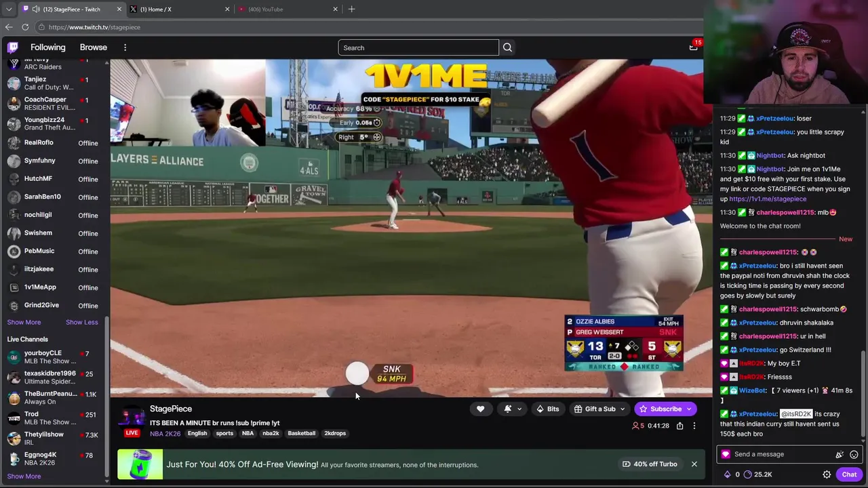Open CoachCasper channel in sidebar
The width and height of the screenshot is (868, 488).
click(54, 103)
